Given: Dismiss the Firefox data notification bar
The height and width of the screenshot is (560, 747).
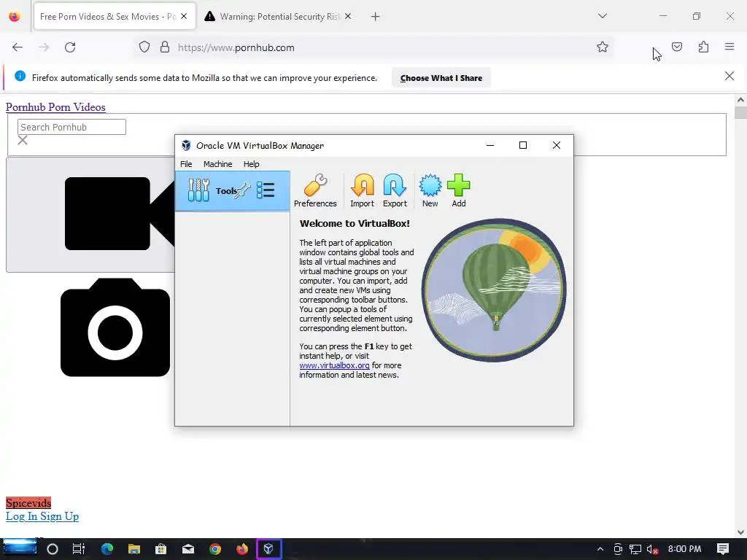Looking at the screenshot, I should pos(729,76).
